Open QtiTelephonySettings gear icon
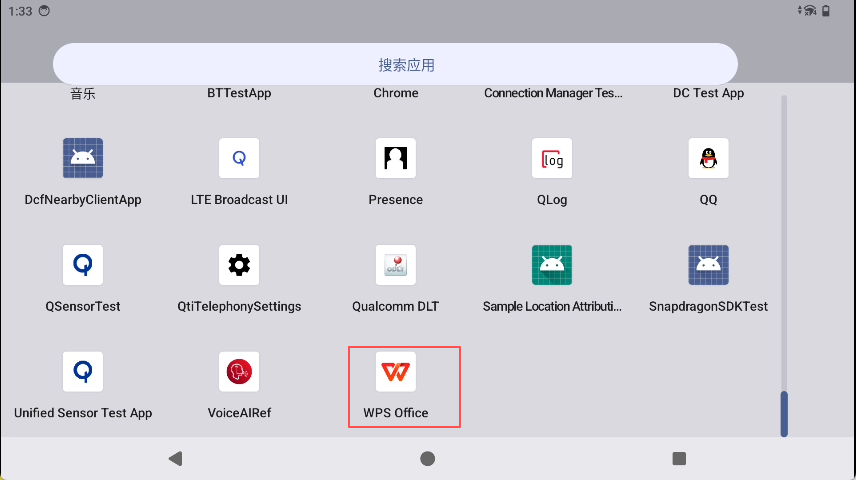 pos(239,266)
